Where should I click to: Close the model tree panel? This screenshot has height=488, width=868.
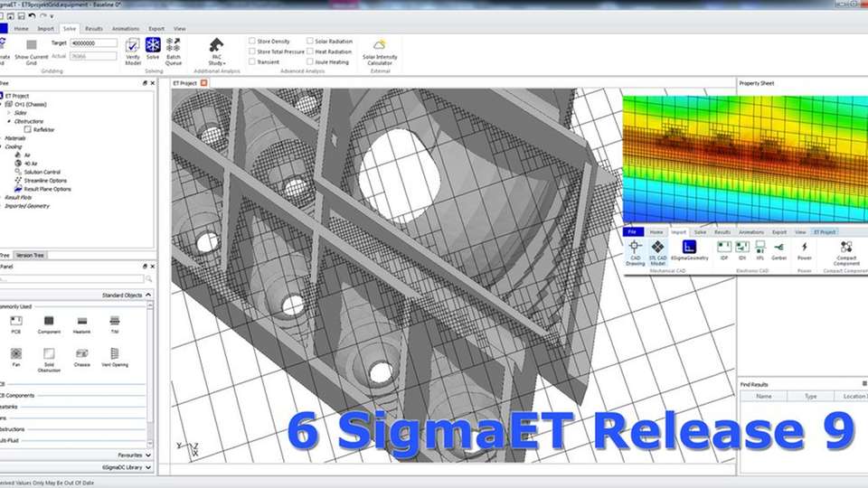(x=153, y=83)
